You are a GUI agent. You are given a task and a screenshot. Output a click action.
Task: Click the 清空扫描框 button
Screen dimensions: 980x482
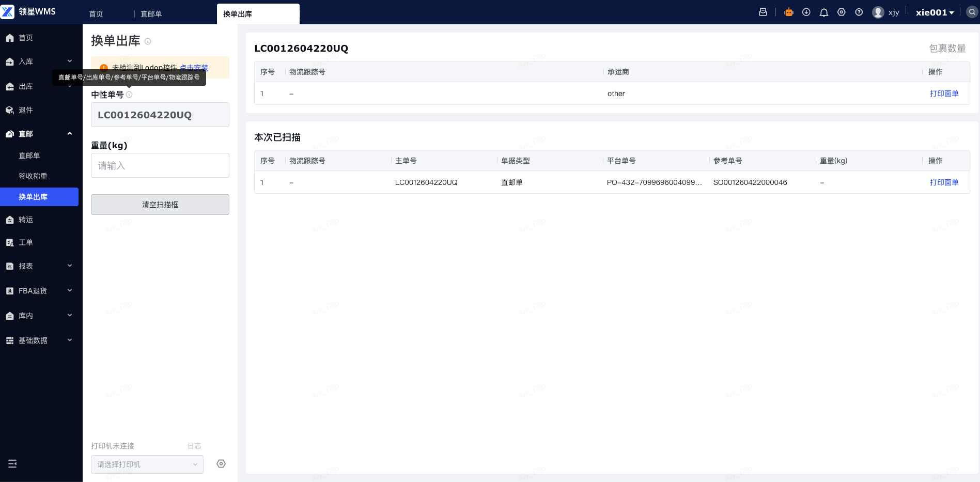(160, 205)
